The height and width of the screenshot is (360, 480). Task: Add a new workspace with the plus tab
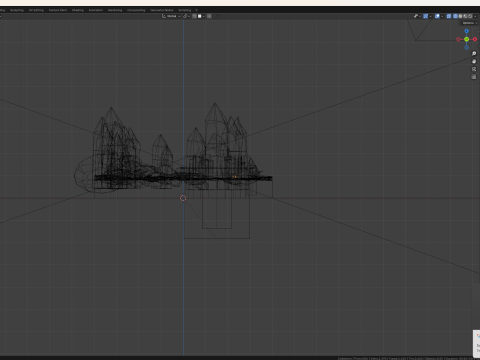[x=196, y=10]
